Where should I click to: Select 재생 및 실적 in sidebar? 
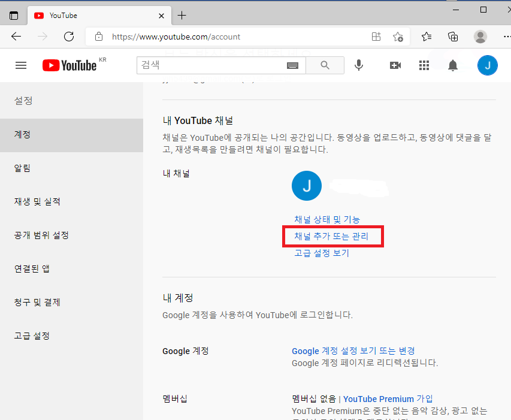click(71, 202)
